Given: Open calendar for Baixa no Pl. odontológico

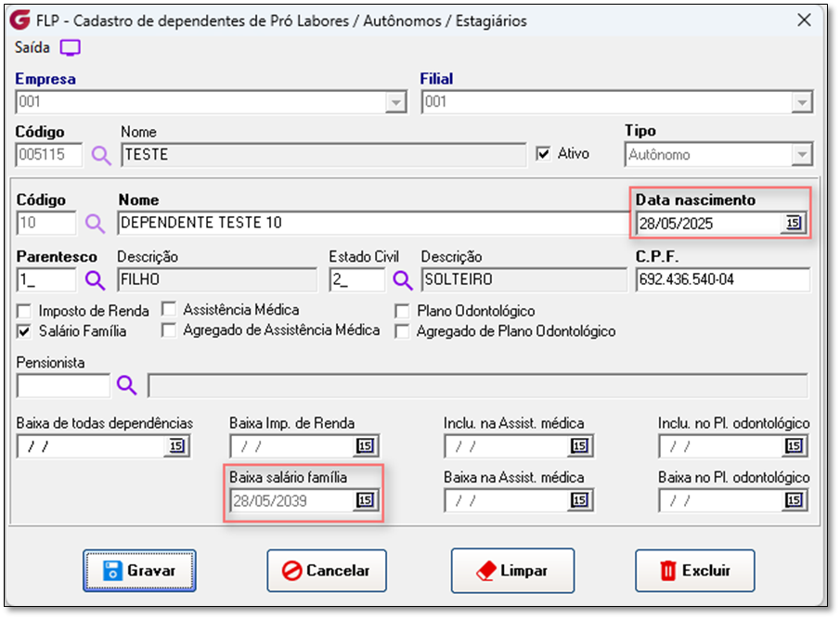Looking at the screenshot, I should click(x=794, y=500).
